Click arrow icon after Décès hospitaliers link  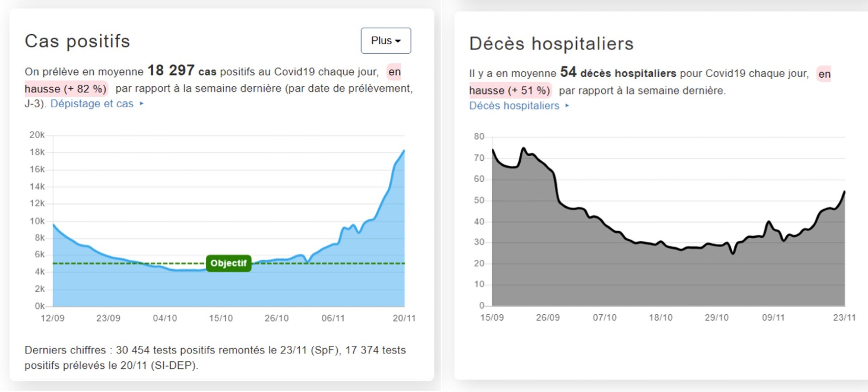tap(567, 106)
